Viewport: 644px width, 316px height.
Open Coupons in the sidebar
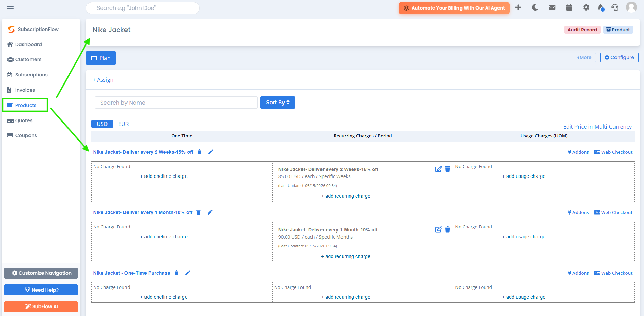pyautogui.click(x=22, y=135)
